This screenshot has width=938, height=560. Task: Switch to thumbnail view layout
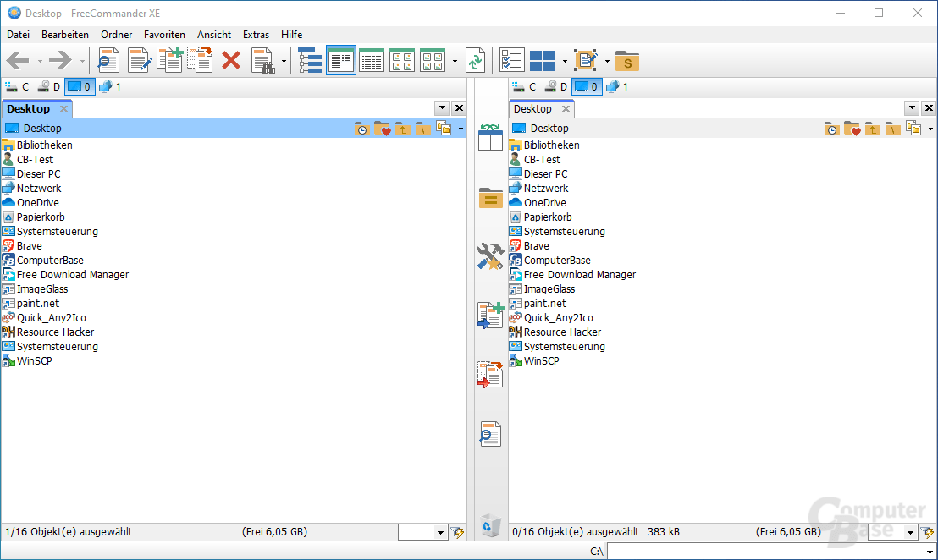click(401, 61)
